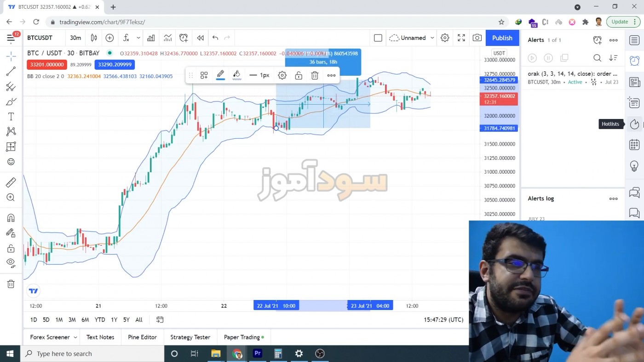Start bar replay mode
The image size is (644, 362).
click(200, 38)
